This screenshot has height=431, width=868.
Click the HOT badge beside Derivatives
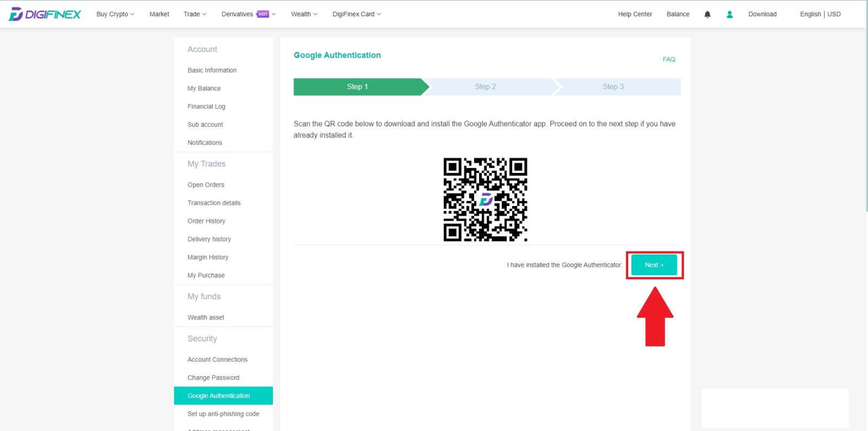coord(263,14)
